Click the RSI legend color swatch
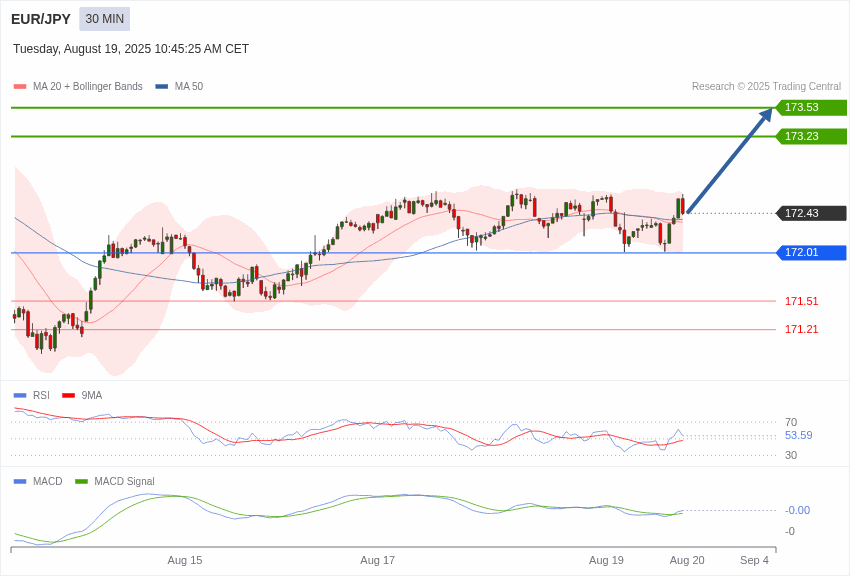850x576 pixels. click(x=20, y=396)
